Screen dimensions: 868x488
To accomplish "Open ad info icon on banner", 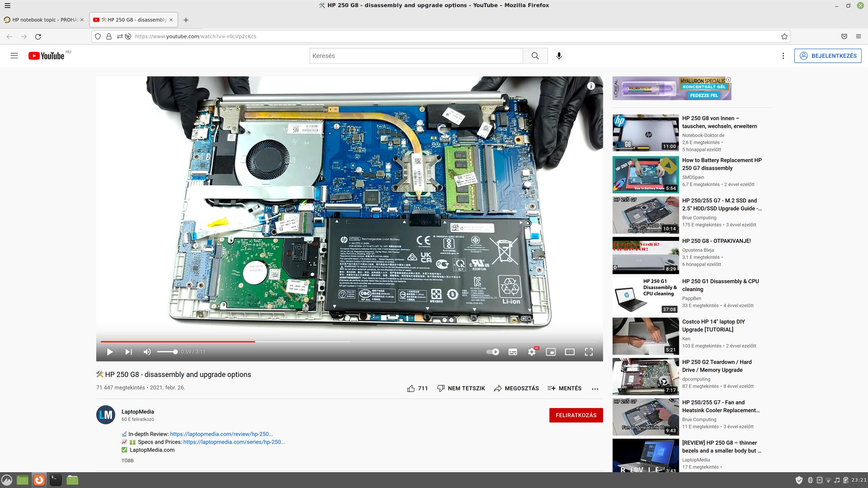I will click(728, 79).
